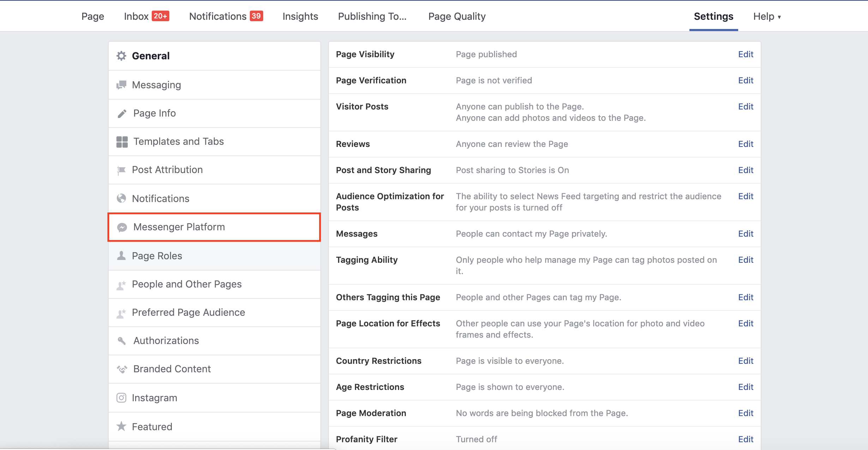Click the Page Info pencil icon
The height and width of the screenshot is (450, 868).
click(122, 113)
